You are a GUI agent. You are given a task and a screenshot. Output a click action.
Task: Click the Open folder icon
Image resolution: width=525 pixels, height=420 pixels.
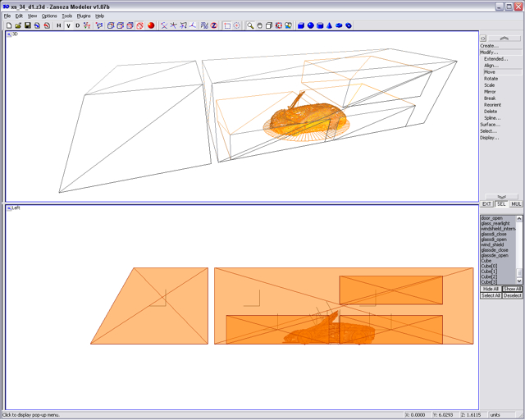point(17,25)
